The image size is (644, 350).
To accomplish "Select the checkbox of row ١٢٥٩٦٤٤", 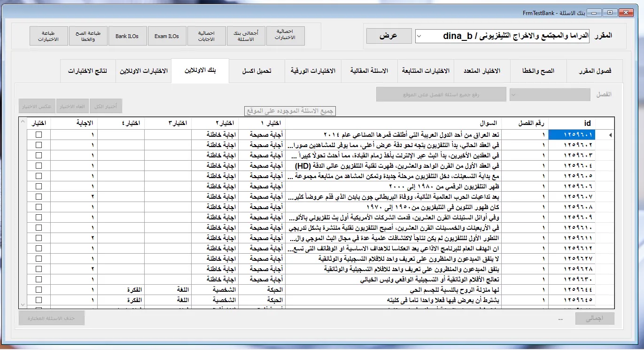I will (39, 290).
